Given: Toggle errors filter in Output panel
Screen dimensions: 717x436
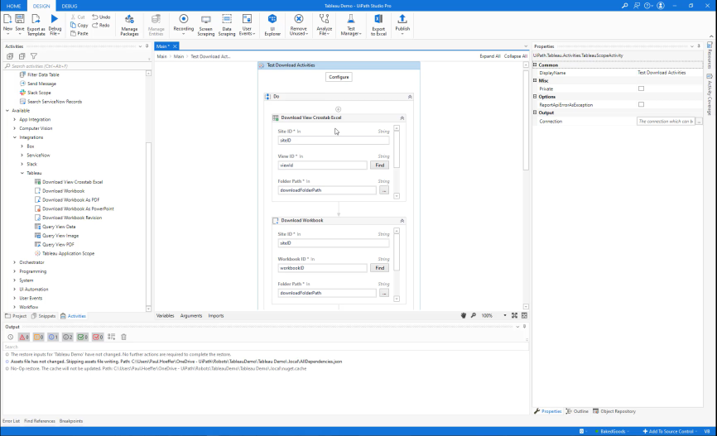Looking at the screenshot, I should [24, 337].
